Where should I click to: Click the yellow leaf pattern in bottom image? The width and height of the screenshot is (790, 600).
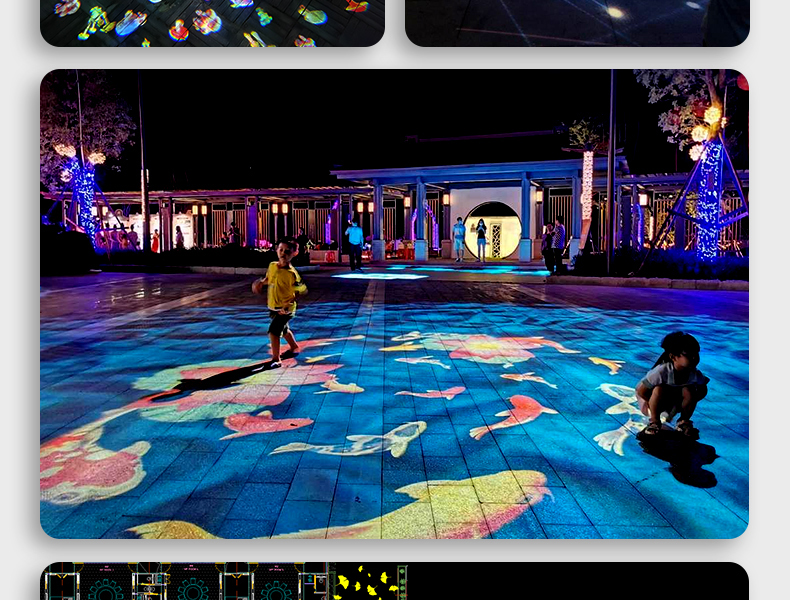365,582
